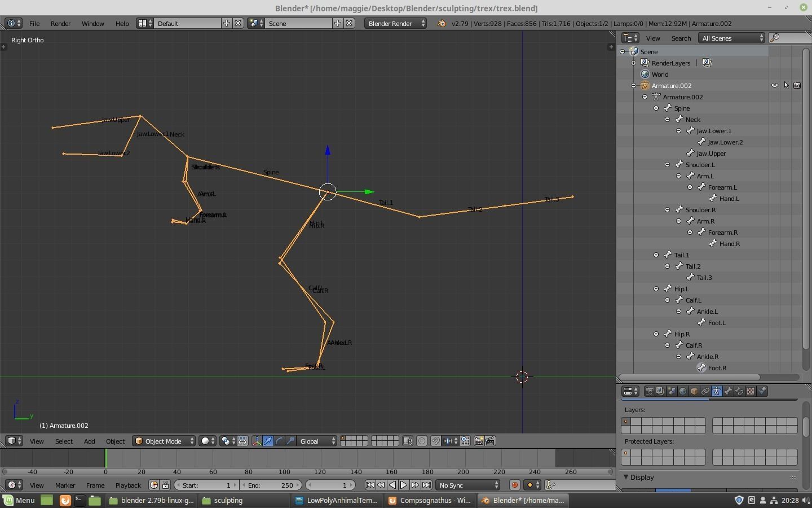Toggle the 3D manipulator widget on or off
Viewport: 812px width, 508px height.
[x=257, y=441]
